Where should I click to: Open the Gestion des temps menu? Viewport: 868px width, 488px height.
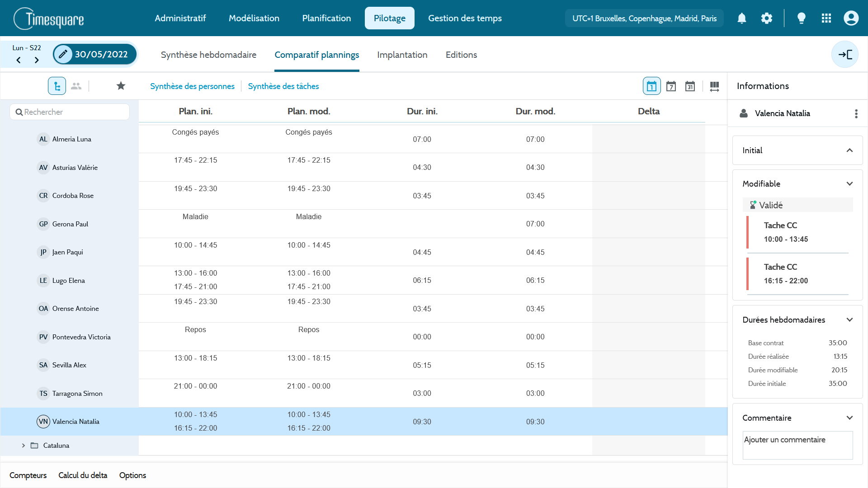tap(465, 18)
